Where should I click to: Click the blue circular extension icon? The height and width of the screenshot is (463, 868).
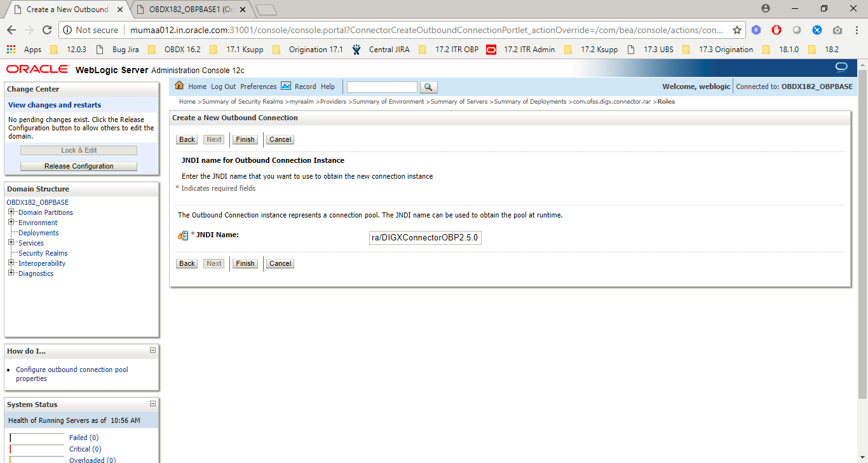pyautogui.click(x=817, y=30)
